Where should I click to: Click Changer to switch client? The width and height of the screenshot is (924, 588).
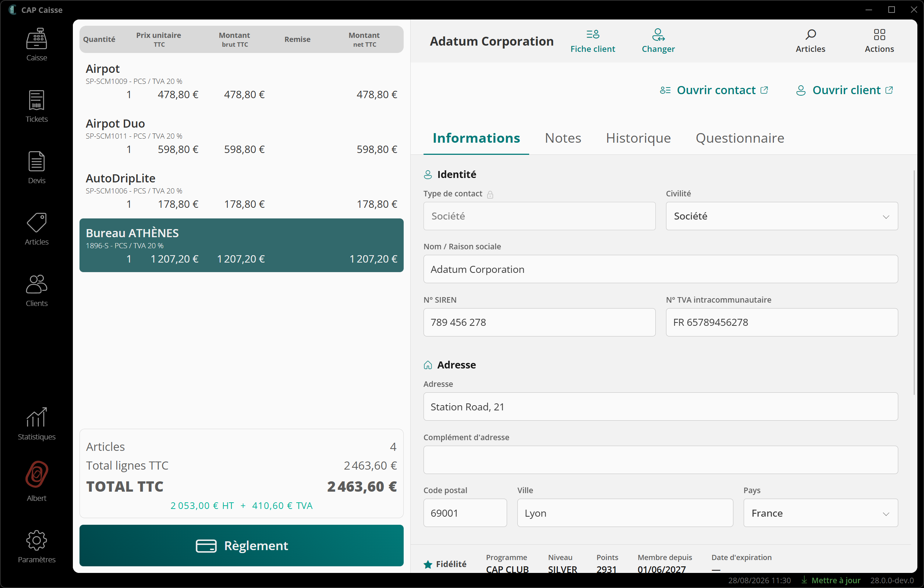658,41
